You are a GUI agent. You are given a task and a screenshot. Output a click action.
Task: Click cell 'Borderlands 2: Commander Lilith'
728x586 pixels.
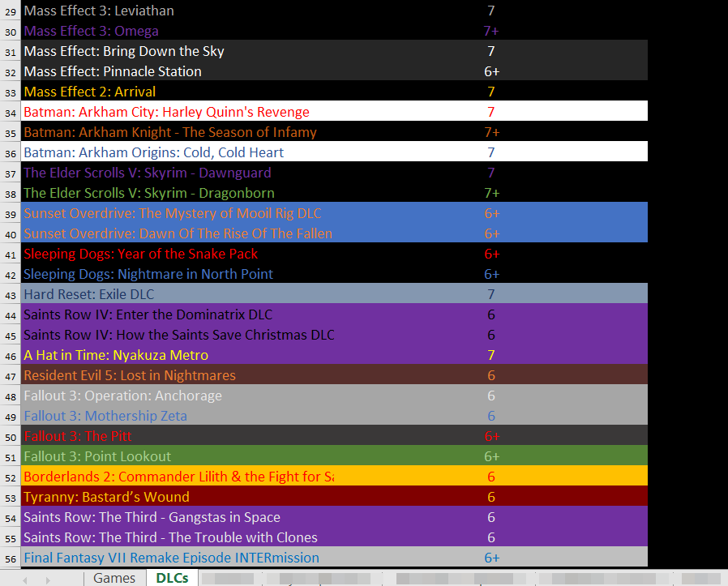point(178,477)
